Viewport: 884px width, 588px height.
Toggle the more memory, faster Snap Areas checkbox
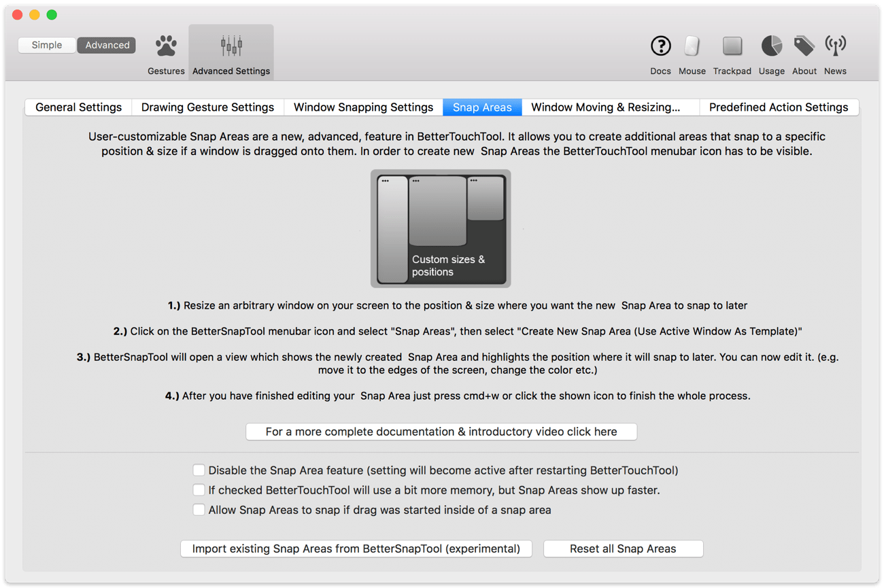pos(199,490)
